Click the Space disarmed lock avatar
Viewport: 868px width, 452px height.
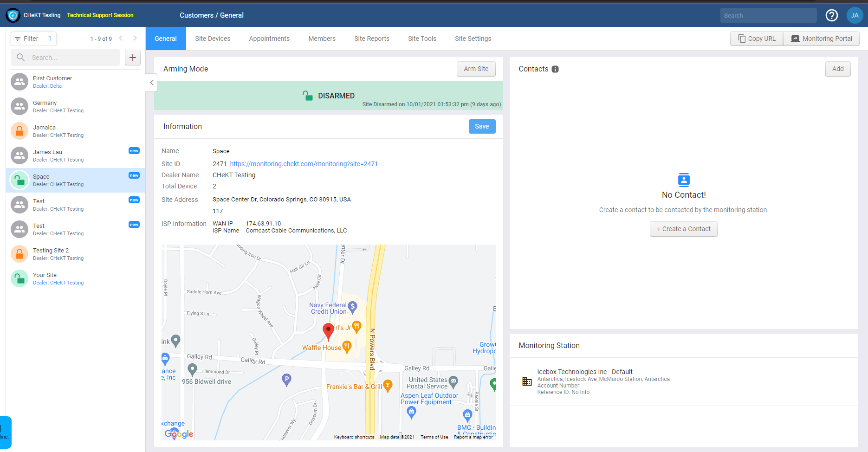click(x=19, y=180)
